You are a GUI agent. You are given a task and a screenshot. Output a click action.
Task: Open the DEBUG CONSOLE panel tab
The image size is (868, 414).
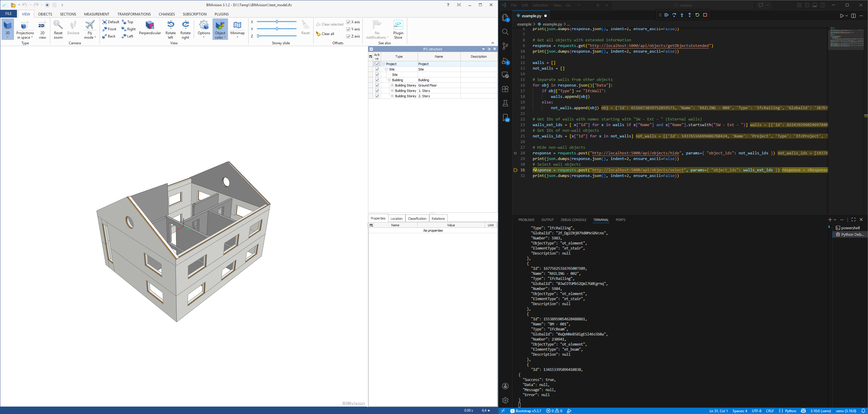pos(573,220)
